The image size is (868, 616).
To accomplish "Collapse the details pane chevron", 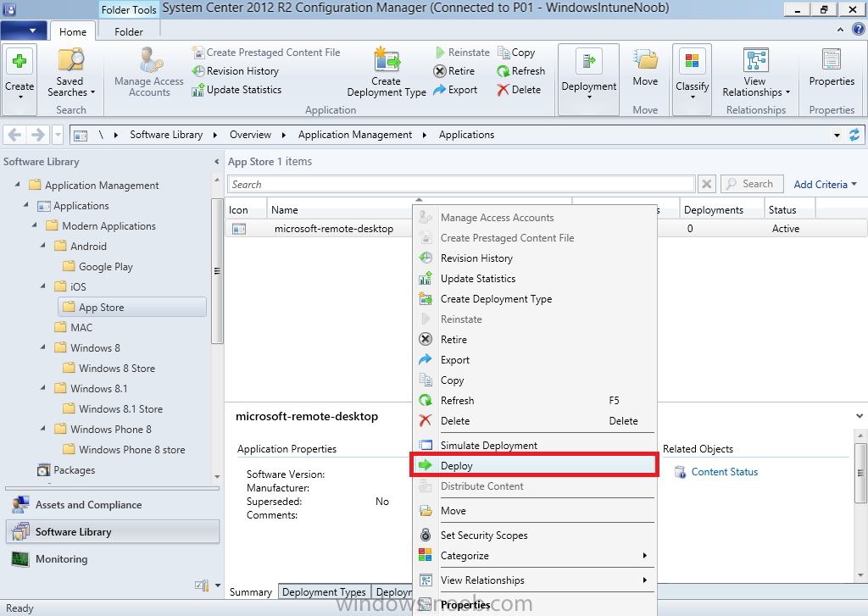I will (x=860, y=416).
